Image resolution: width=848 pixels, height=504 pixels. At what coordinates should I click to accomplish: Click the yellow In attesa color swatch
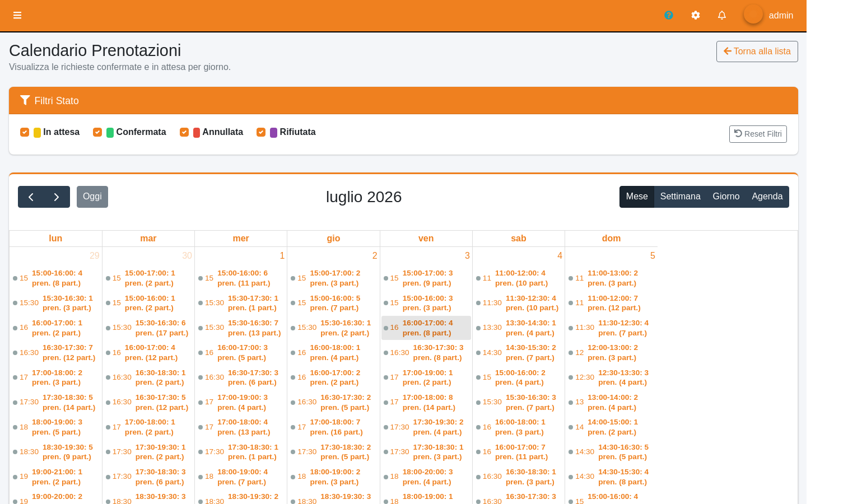tap(37, 133)
